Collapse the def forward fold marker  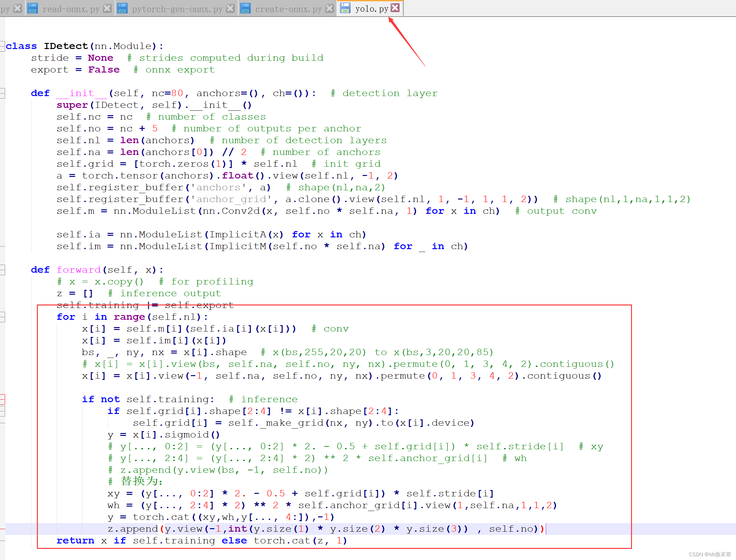pyautogui.click(x=2, y=270)
